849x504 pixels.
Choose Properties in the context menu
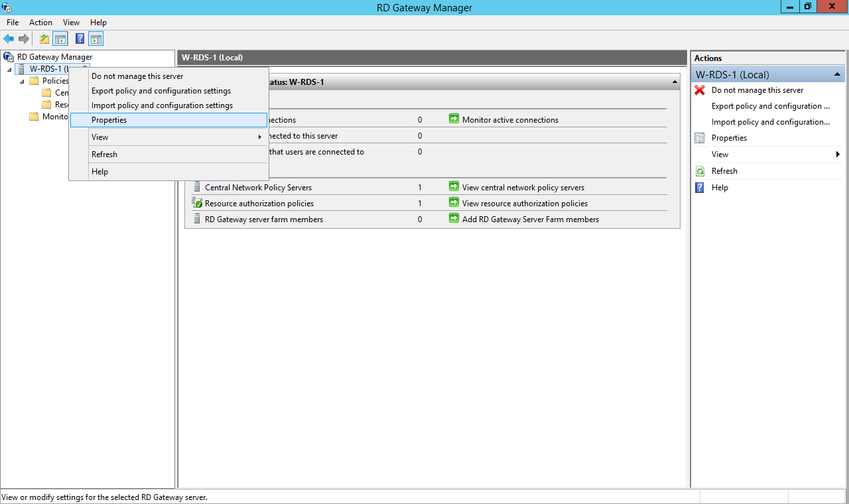coord(168,120)
